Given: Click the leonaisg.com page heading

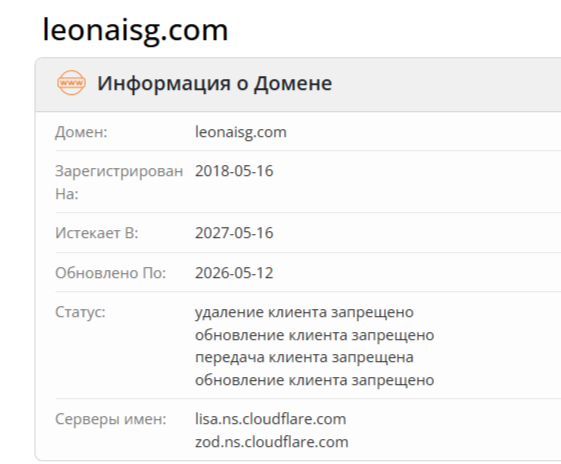Looking at the screenshot, I should pos(135,30).
